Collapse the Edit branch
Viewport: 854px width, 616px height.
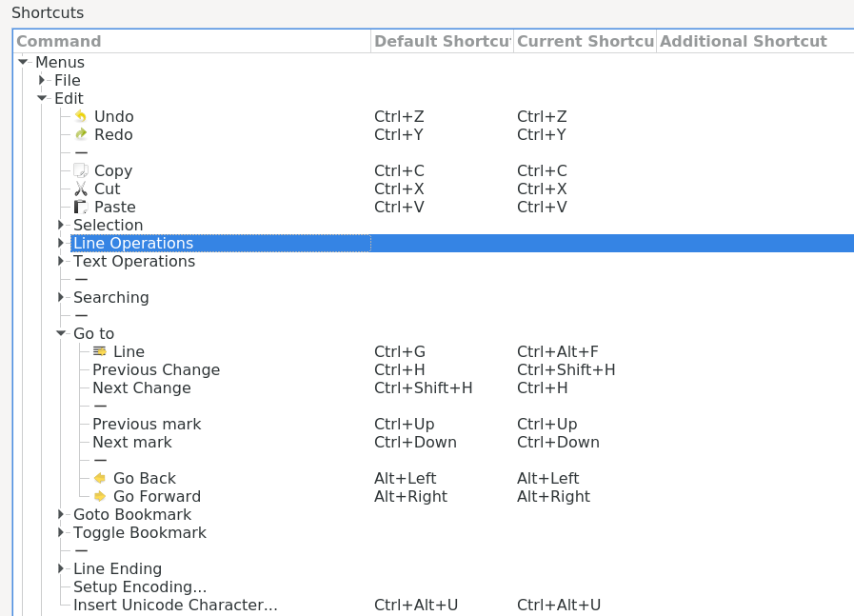point(41,98)
